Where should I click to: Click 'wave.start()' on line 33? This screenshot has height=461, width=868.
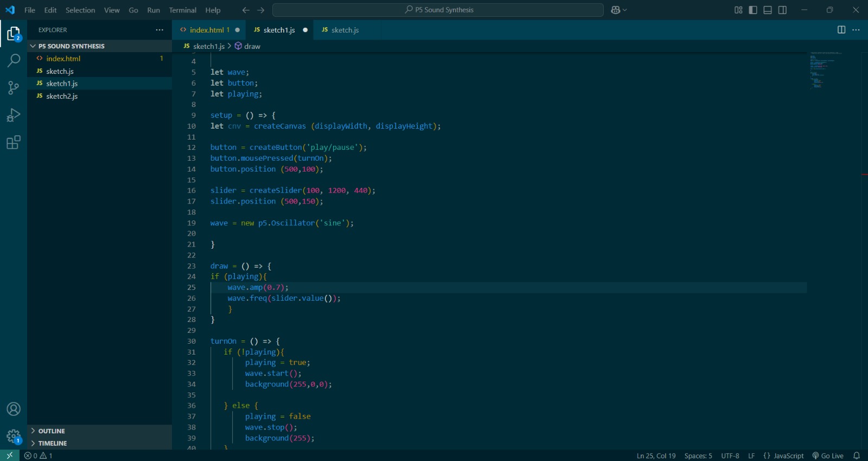point(271,374)
